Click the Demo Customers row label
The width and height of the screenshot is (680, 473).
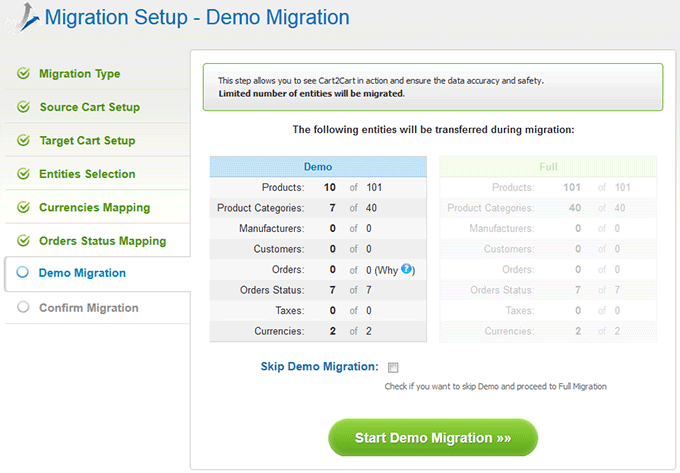[x=279, y=249]
